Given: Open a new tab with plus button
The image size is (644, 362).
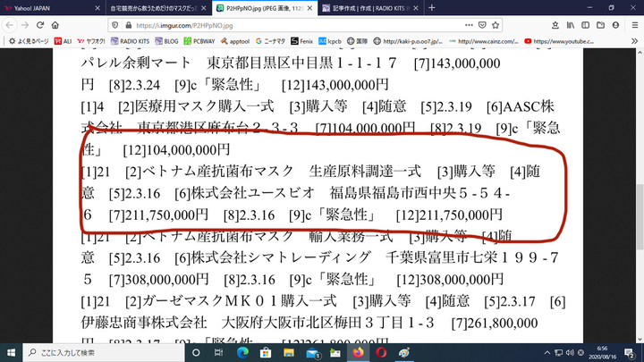Looking at the screenshot, I should coord(433,8).
